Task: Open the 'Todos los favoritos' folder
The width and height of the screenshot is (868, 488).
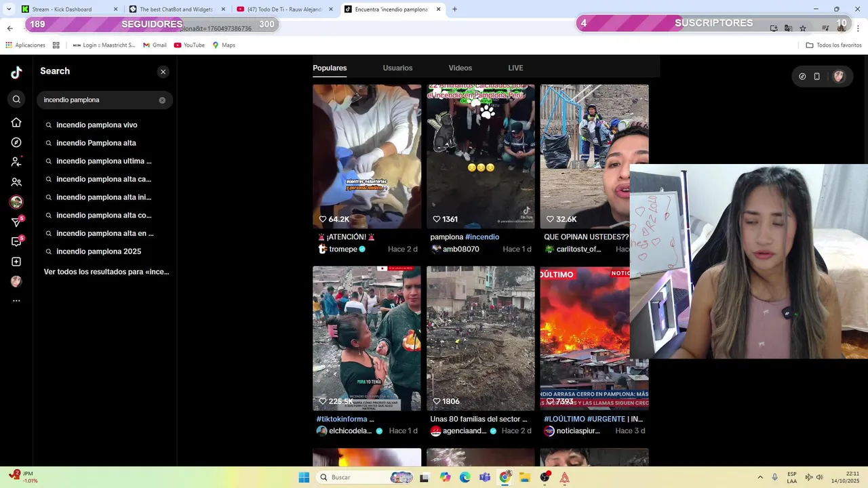Action: (833, 45)
